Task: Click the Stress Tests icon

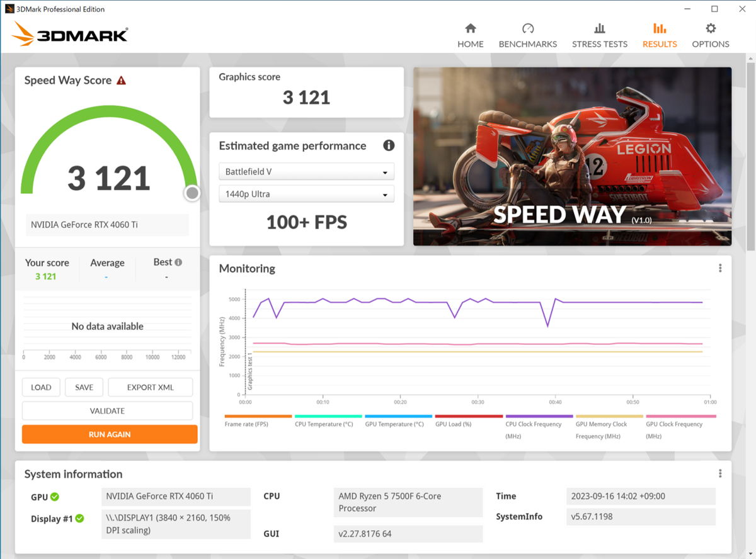Action: tap(599, 28)
